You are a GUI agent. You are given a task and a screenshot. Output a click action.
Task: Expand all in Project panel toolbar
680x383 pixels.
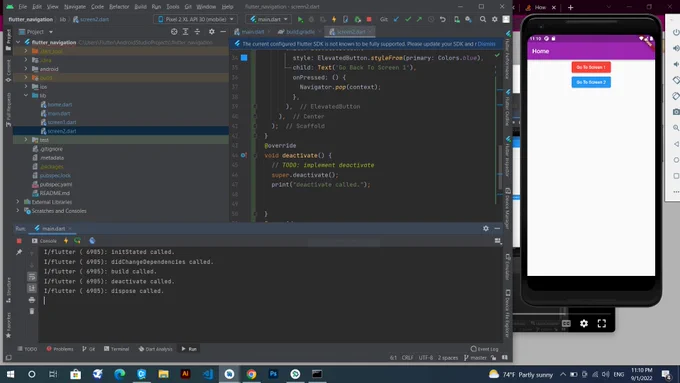(x=186, y=32)
